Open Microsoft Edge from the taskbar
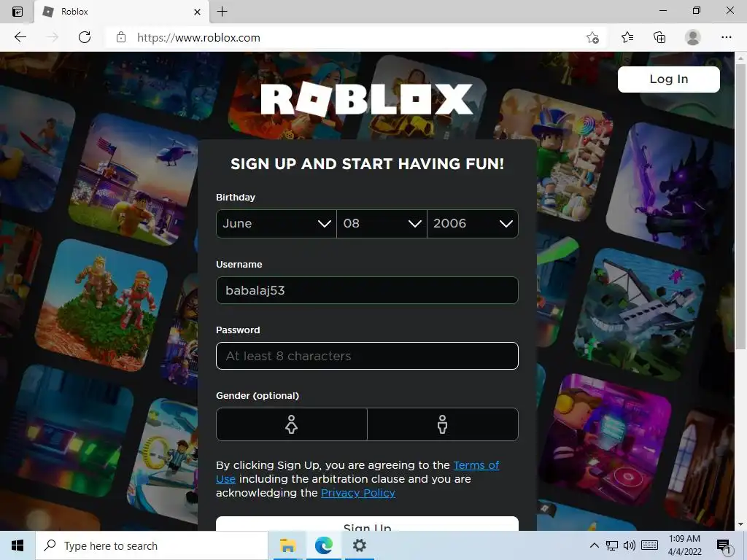 tap(323, 545)
